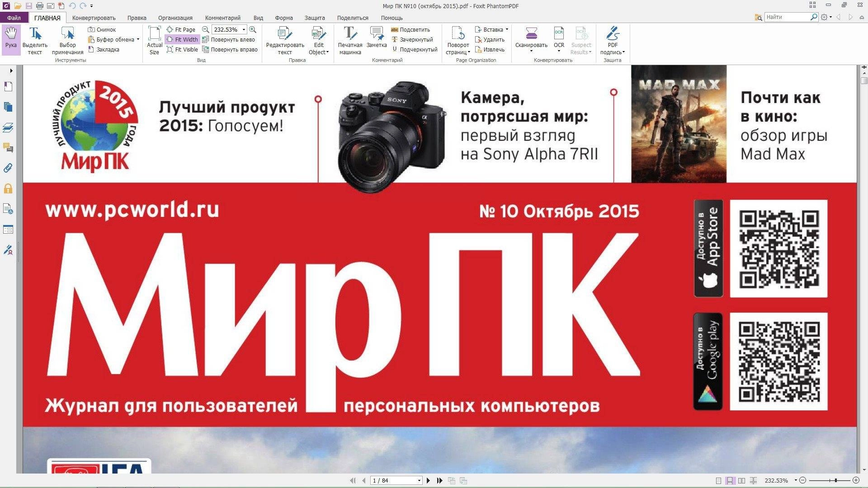Click the Print icon in quick access
Viewport: 868px width, 488px height.
tap(39, 6)
